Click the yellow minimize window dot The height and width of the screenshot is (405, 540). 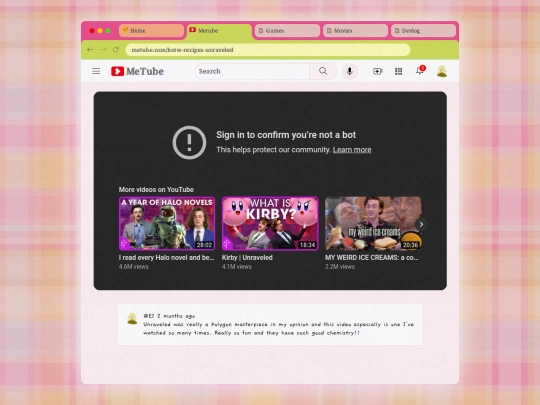click(x=100, y=31)
